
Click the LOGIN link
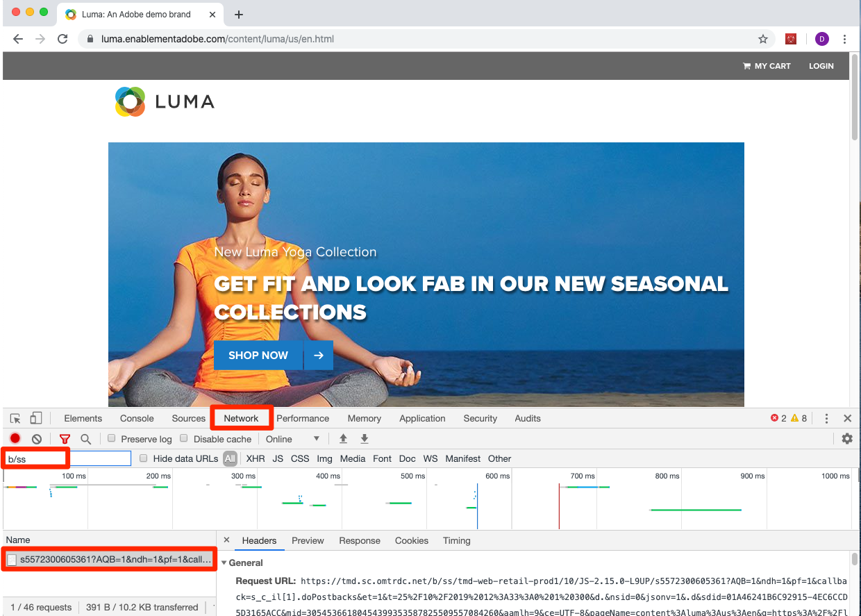(x=821, y=66)
